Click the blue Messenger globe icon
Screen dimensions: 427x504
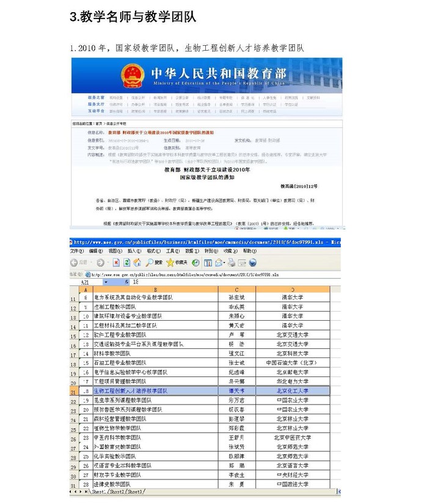point(253,263)
